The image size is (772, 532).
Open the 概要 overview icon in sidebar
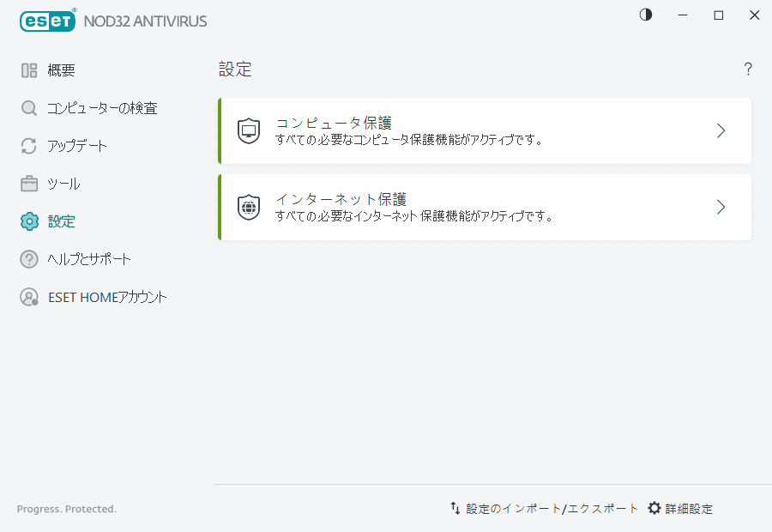pos(28,70)
